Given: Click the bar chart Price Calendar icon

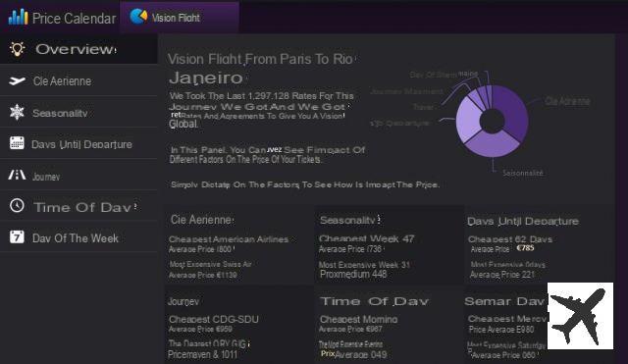Looking at the screenshot, I should click(18, 17).
